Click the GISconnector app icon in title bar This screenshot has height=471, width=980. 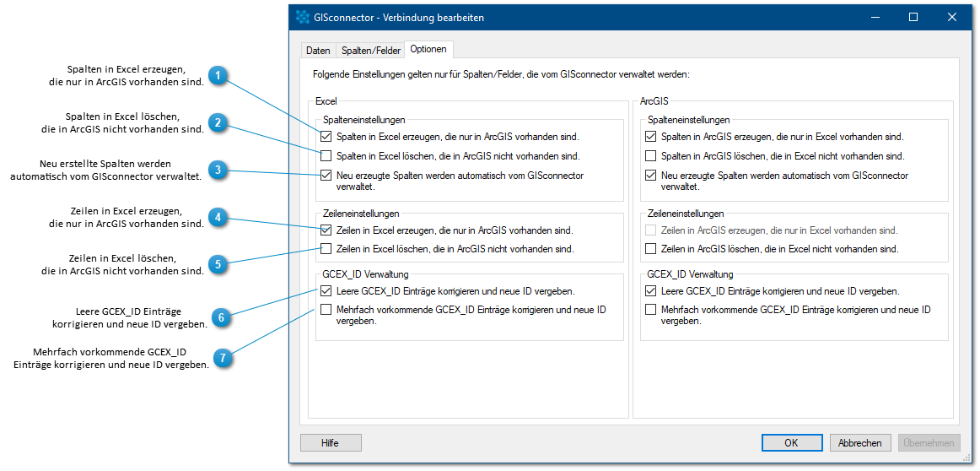point(302,18)
